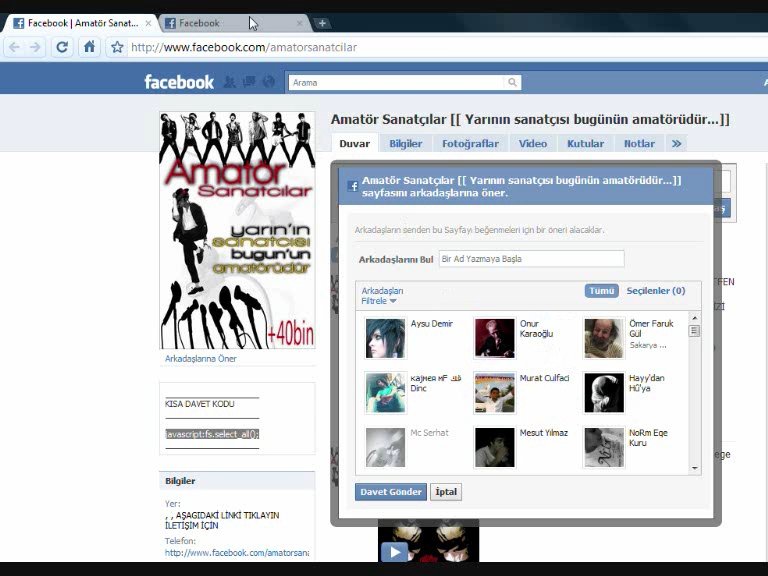The image size is (768, 576).
Task: Show selected friends via Seçilenler (0)
Action: 656,290
